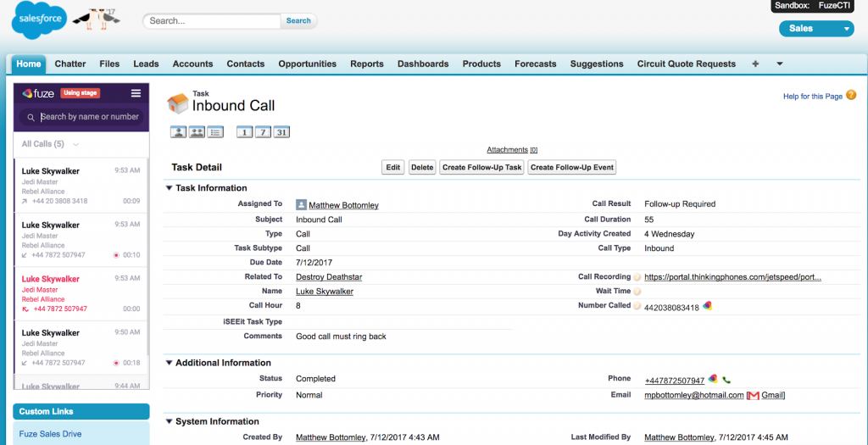868x445 pixels.
Task: Go to the Chatter tab
Action: (70, 64)
